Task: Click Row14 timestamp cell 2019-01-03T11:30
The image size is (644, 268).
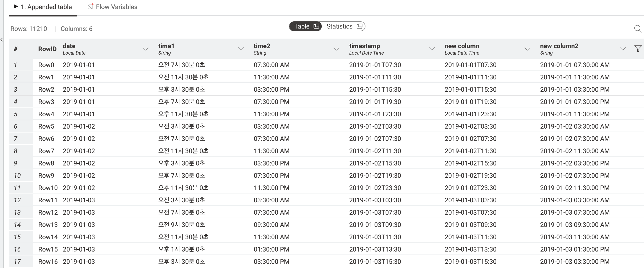Action: (x=375, y=237)
